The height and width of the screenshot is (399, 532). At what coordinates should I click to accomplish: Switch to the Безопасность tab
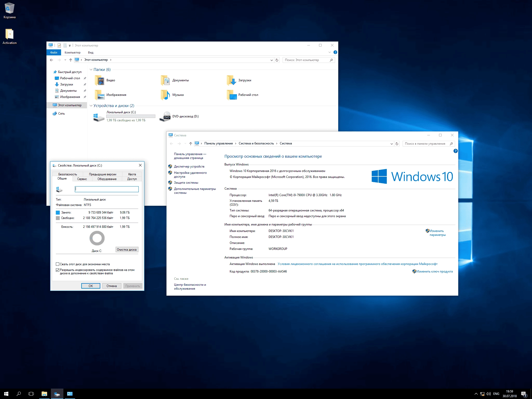pyautogui.click(x=68, y=174)
